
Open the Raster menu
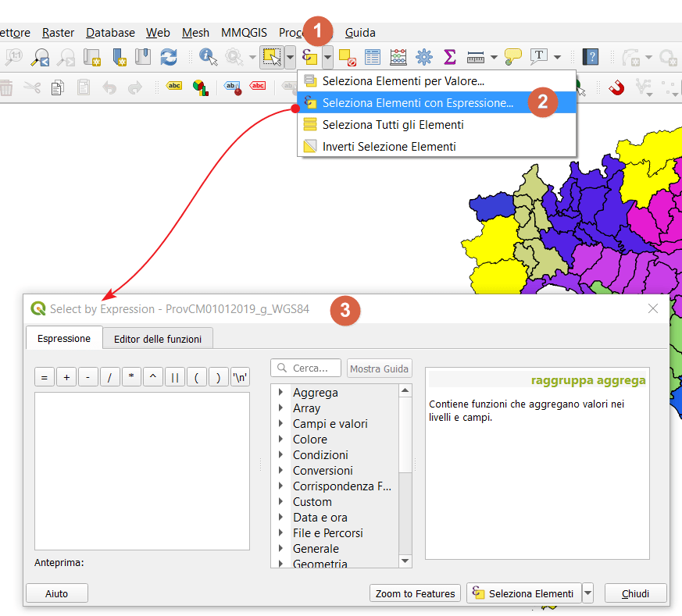point(59,32)
